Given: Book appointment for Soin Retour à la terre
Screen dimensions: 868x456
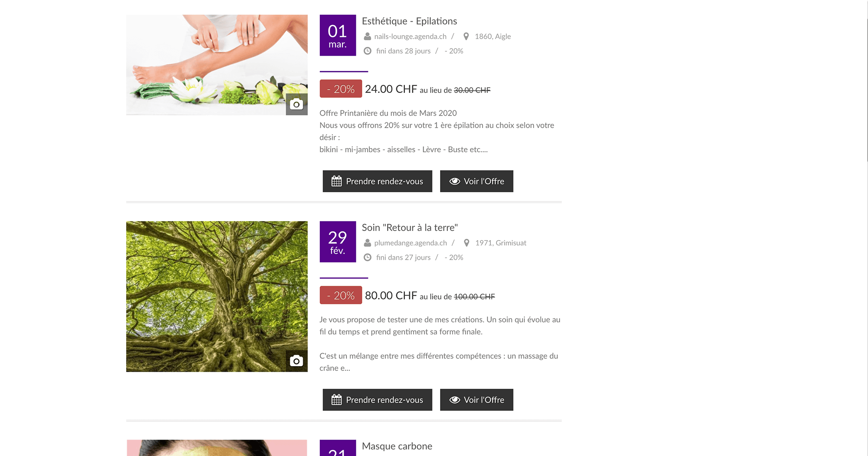Looking at the screenshot, I should (x=378, y=400).
